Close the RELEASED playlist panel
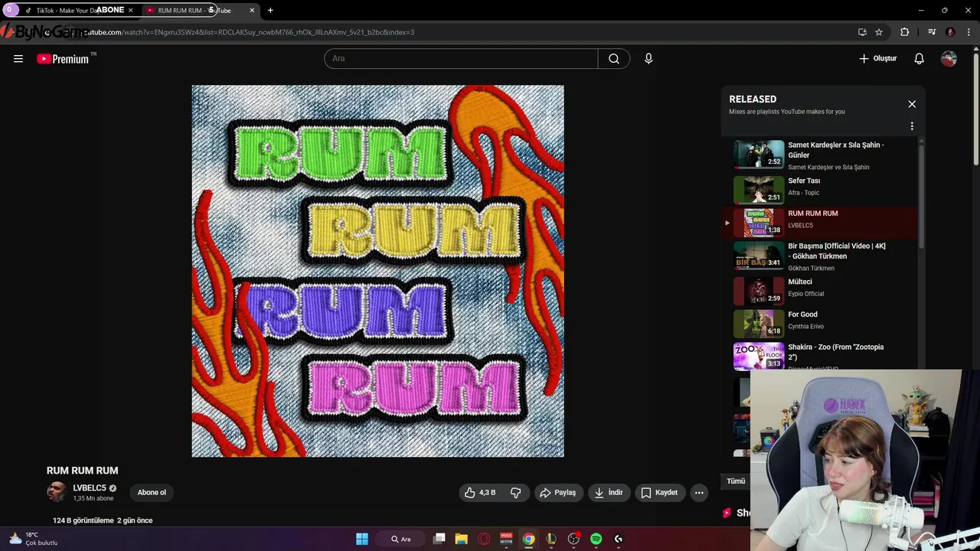Viewport: 980px width, 551px height. point(912,104)
